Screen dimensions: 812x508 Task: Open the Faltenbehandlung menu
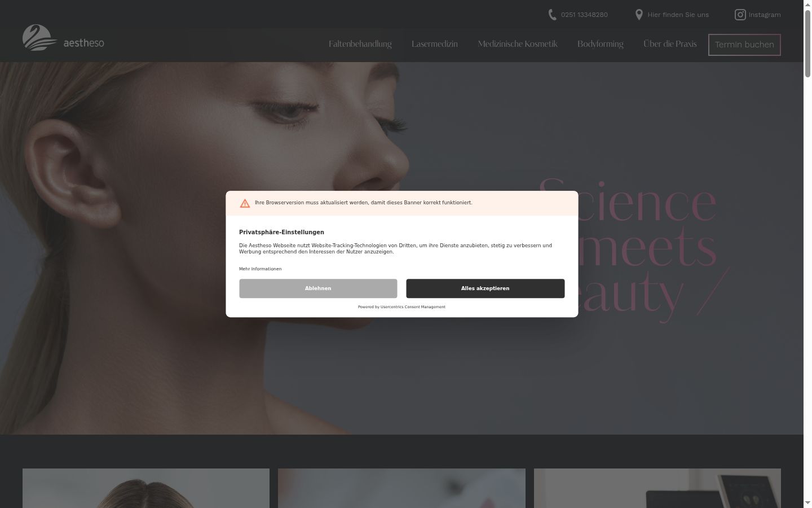[x=360, y=44]
